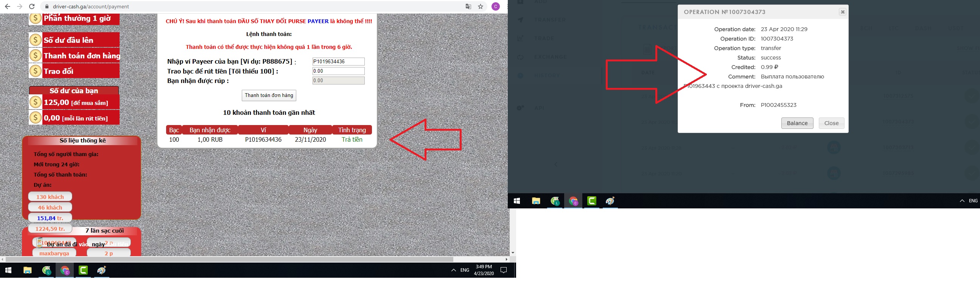Show hidden tray icons beside the 3:49 PM clock
The image size is (980, 291).
[453, 271]
